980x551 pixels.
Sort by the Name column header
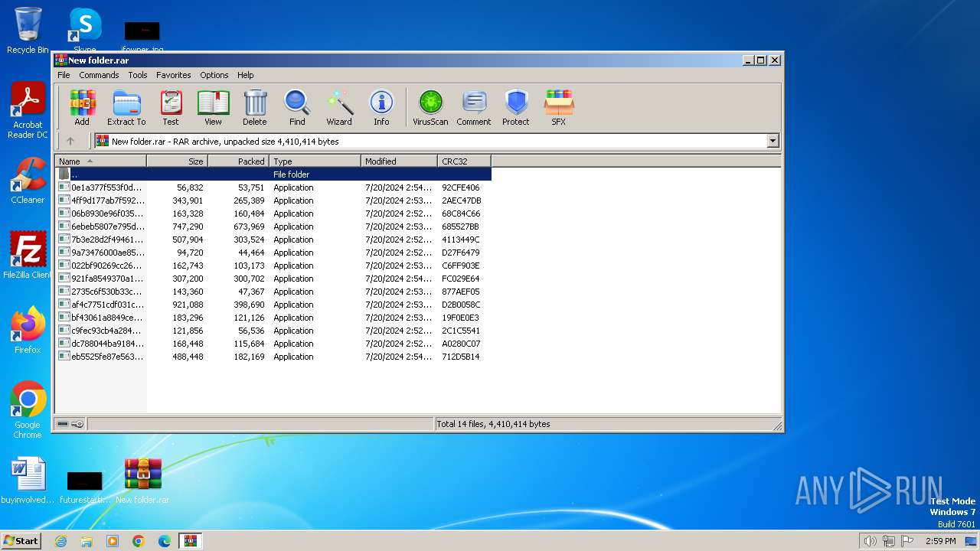(101, 161)
